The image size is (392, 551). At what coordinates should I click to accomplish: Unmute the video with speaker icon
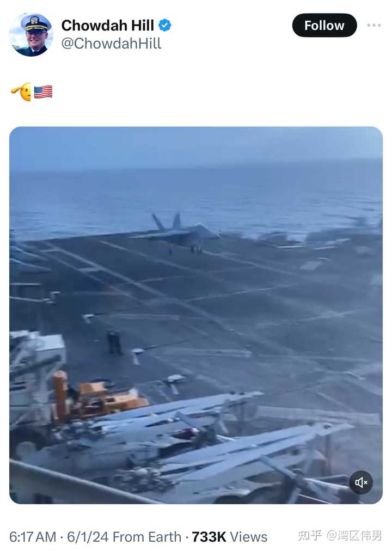click(361, 482)
